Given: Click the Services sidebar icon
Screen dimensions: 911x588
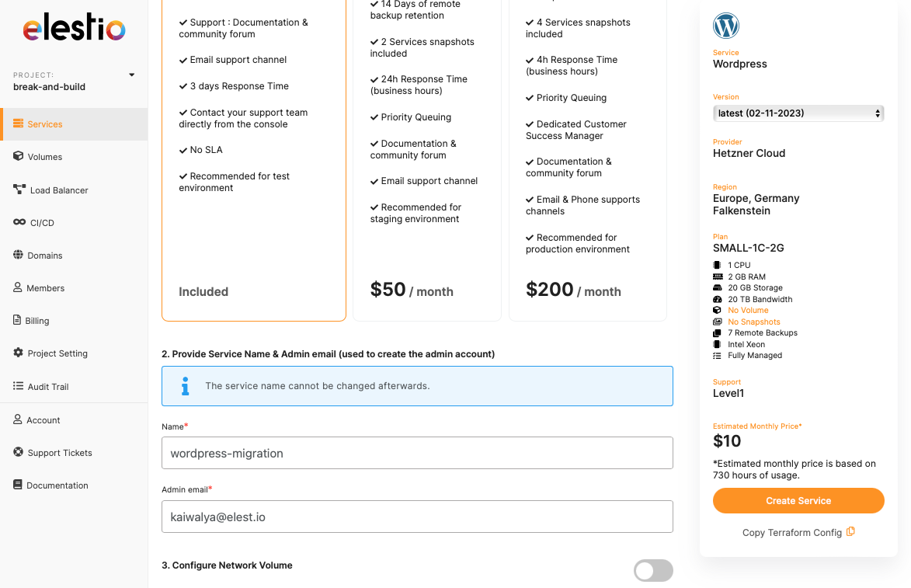Looking at the screenshot, I should click(19, 124).
